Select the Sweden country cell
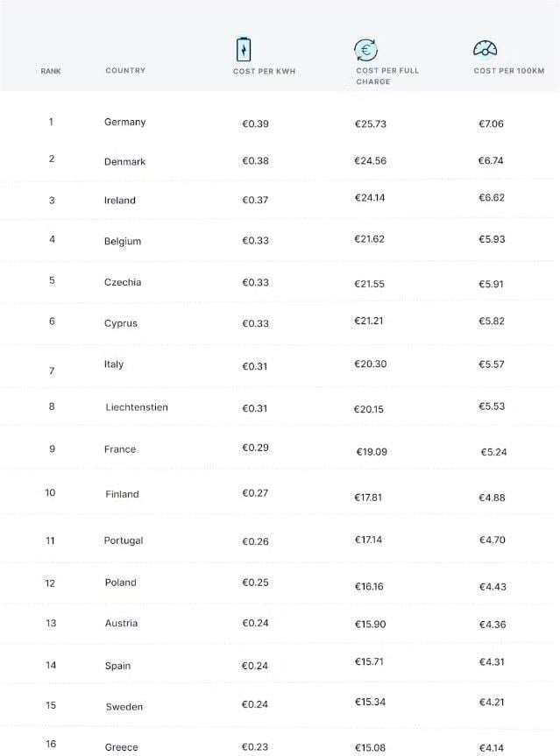The height and width of the screenshot is (756, 560). [124, 707]
